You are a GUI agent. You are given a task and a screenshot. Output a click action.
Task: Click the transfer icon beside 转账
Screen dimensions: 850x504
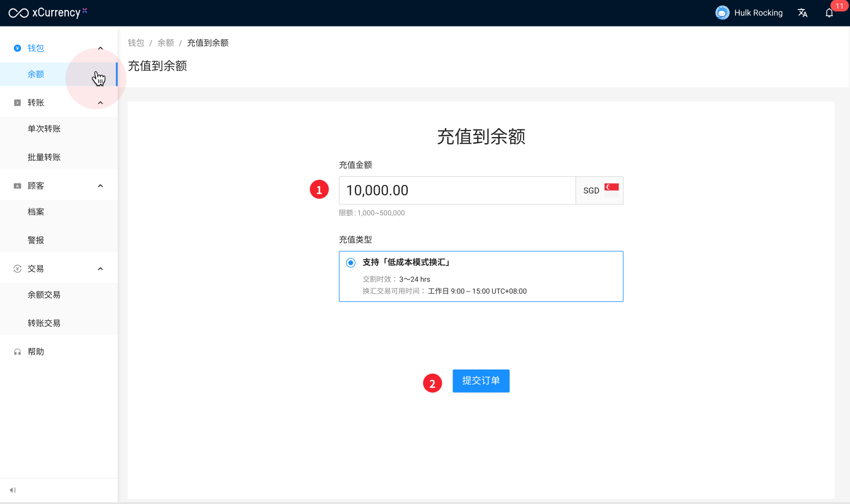click(18, 102)
